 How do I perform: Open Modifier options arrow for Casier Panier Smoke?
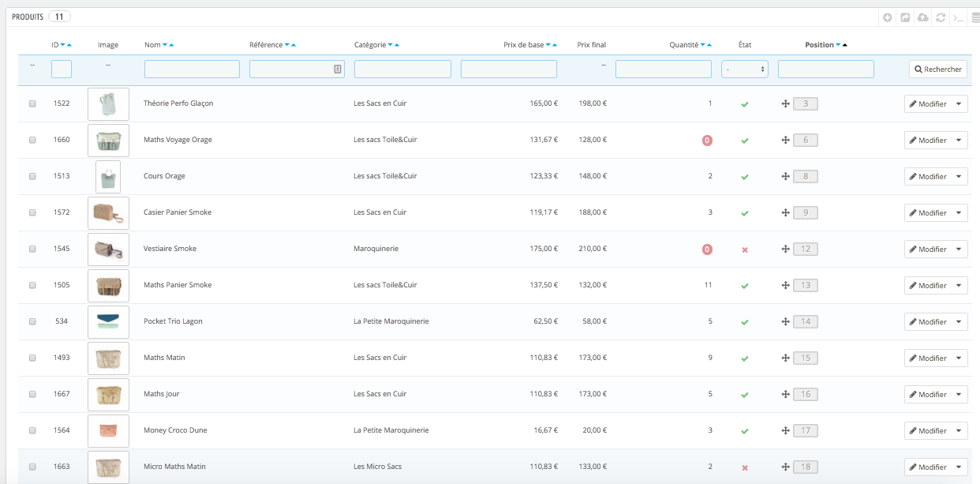[958, 212]
